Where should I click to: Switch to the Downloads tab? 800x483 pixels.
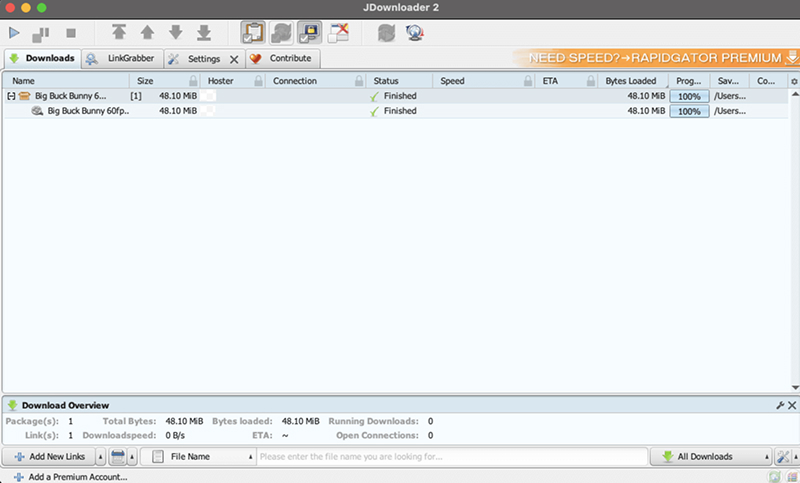42,59
